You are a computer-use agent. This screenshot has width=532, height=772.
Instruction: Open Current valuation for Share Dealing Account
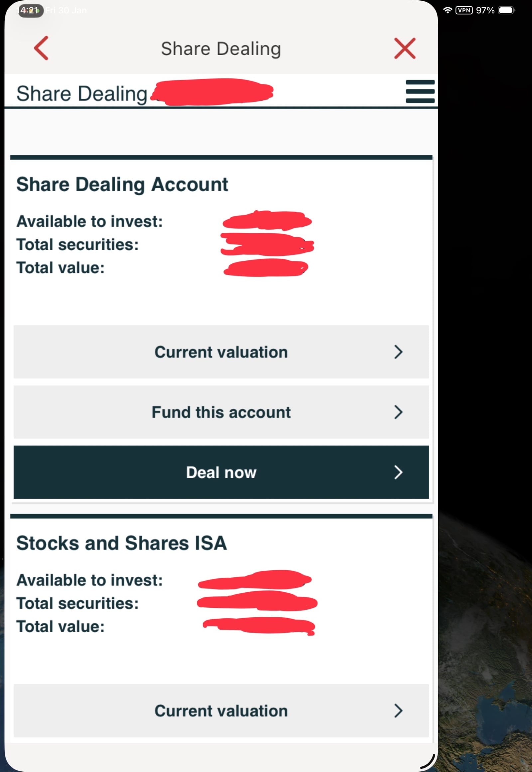click(221, 352)
